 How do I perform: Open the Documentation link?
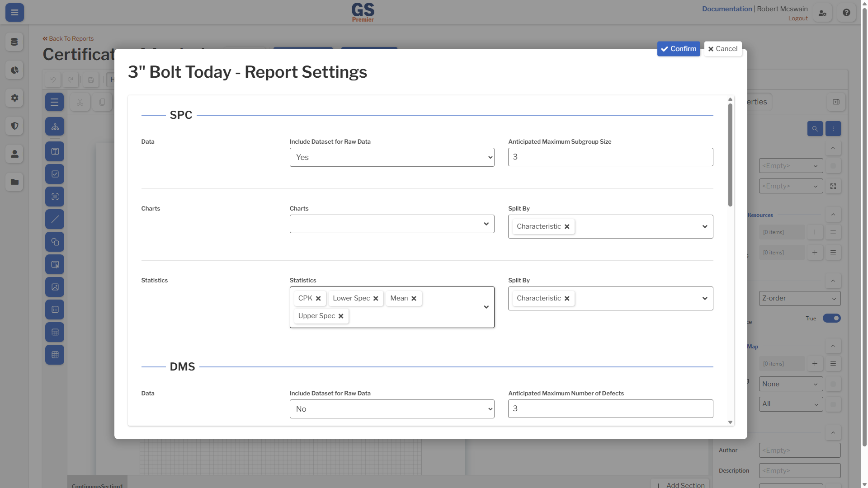point(726,9)
